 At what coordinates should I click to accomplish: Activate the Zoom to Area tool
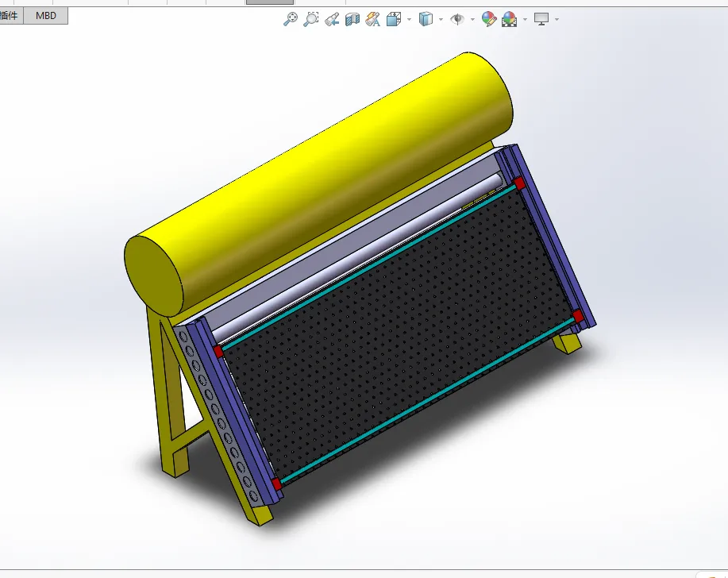coord(311,19)
